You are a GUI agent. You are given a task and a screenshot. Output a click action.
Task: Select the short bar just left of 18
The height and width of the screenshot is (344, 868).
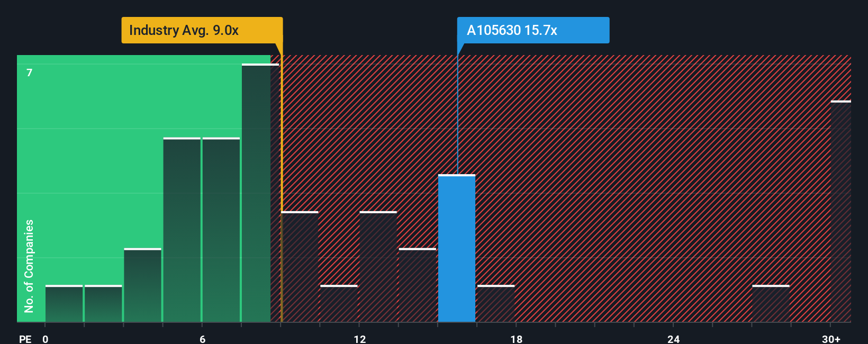coord(496,304)
